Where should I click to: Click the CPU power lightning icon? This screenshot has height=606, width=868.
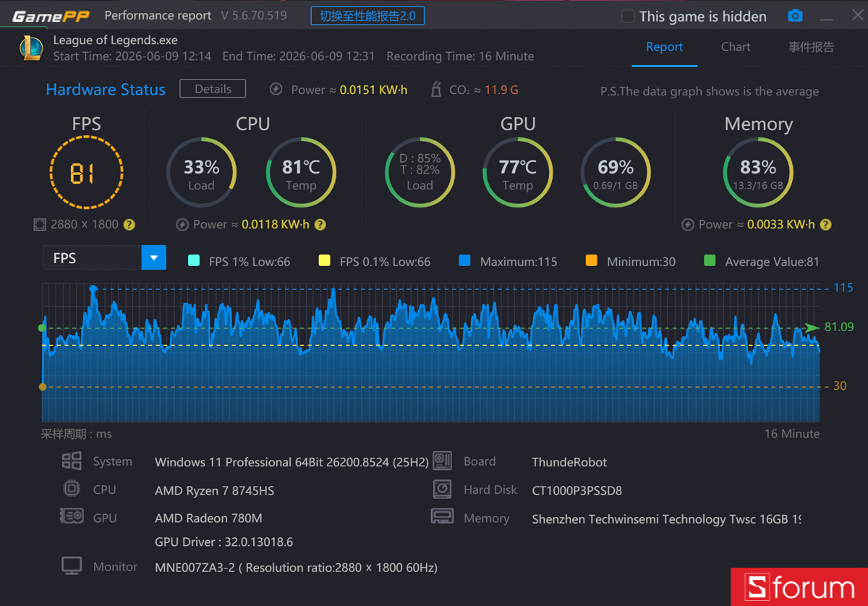[182, 225]
